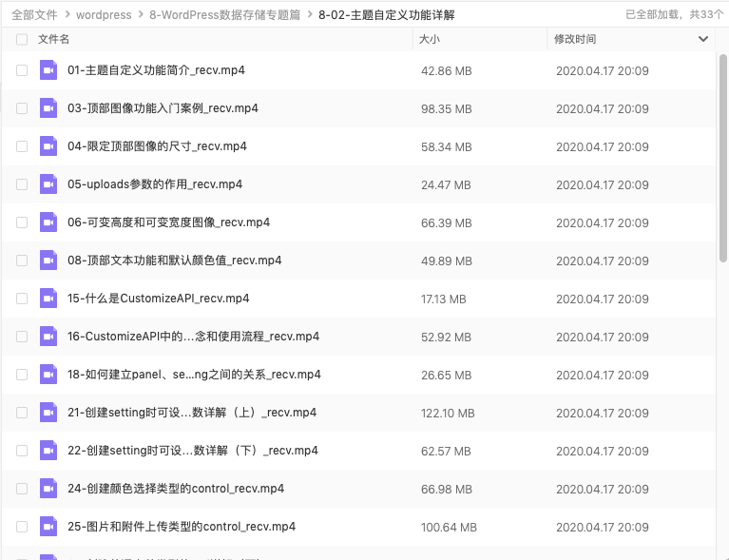Check the box for 03-顶部图像功能入门案例_recv.mp4
Screen dimensions: 729x560
tap(22, 108)
